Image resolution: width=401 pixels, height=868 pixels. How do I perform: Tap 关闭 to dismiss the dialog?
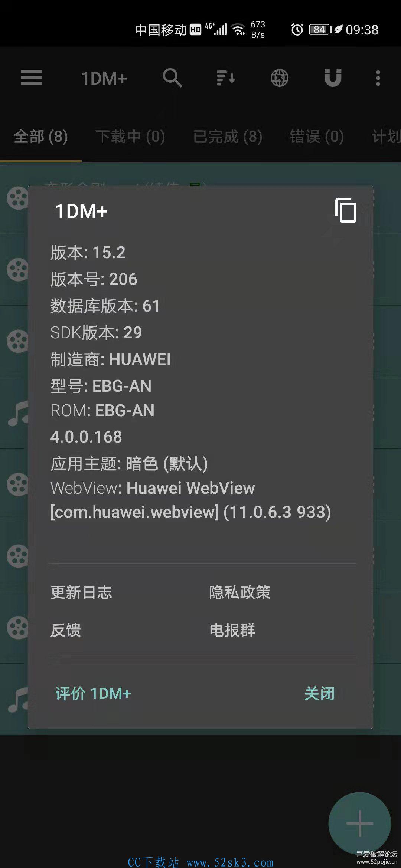[319, 694]
